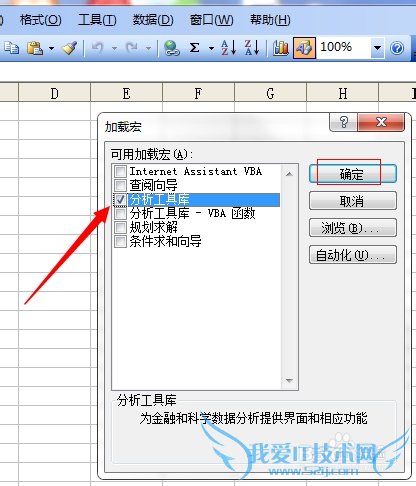Click the blue Help question mark icon
Image resolution: width=416 pixels, height=486 pixels.
(x=397, y=49)
